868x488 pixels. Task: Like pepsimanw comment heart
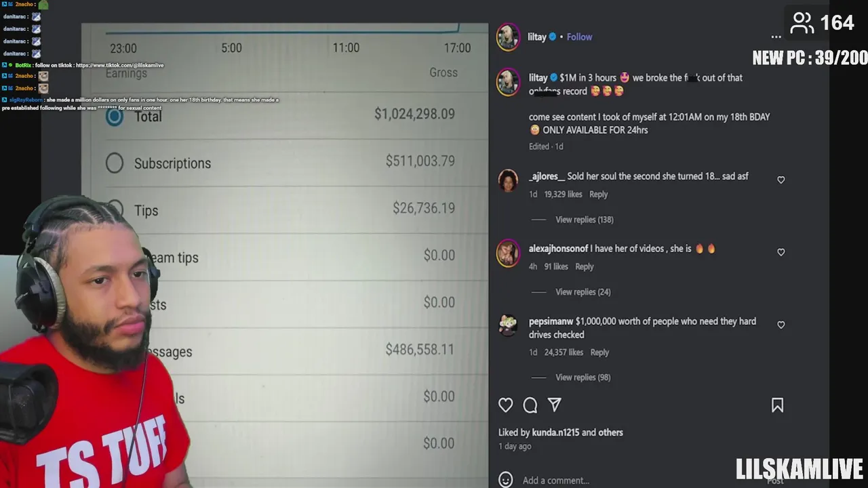(781, 325)
